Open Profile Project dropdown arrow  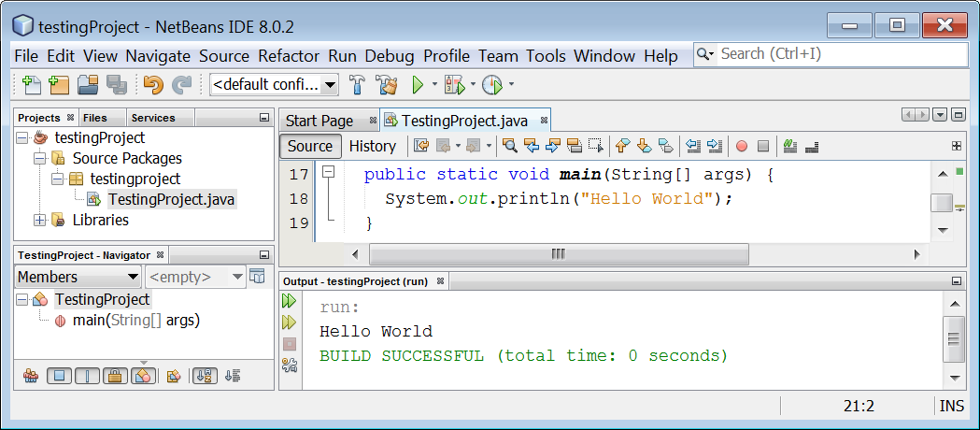click(511, 84)
